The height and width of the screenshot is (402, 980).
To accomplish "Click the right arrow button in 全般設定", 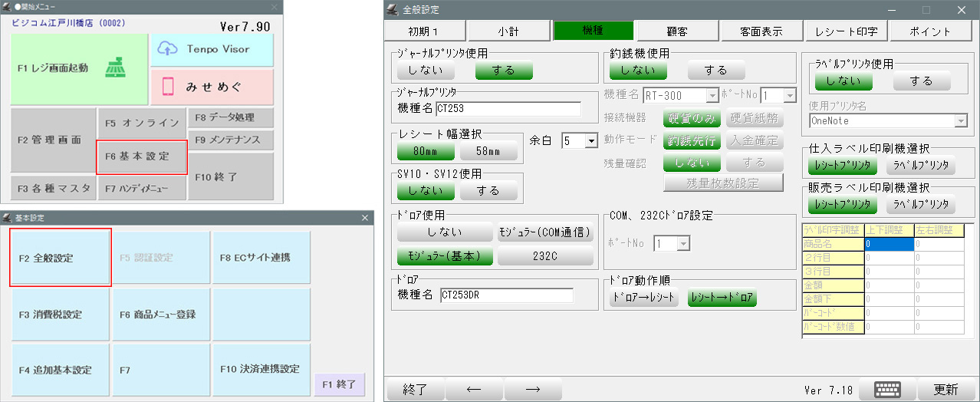I will click(533, 389).
